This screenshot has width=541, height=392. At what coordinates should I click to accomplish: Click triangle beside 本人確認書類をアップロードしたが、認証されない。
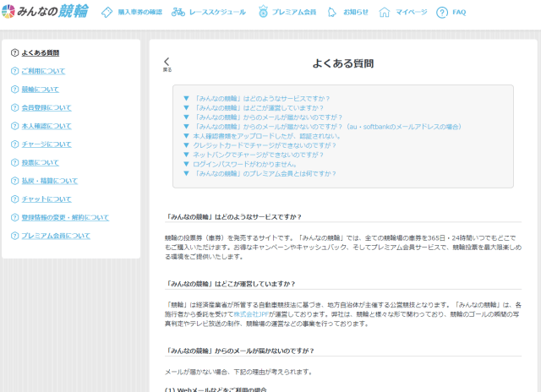click(186, 136)
